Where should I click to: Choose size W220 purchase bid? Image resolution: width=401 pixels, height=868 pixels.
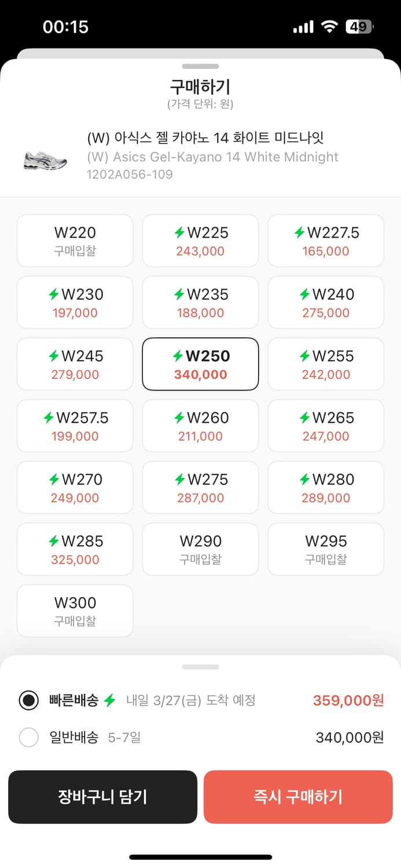[75, 241]
